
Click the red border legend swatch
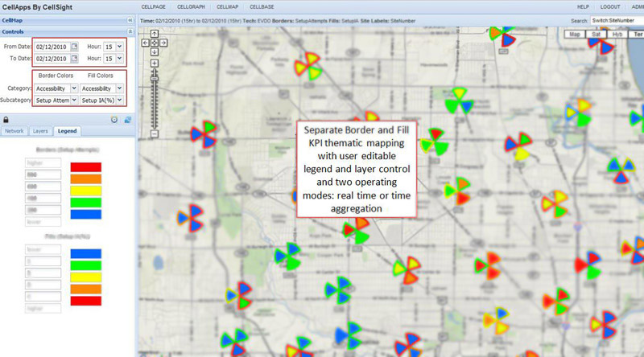(x=86, y=166)
